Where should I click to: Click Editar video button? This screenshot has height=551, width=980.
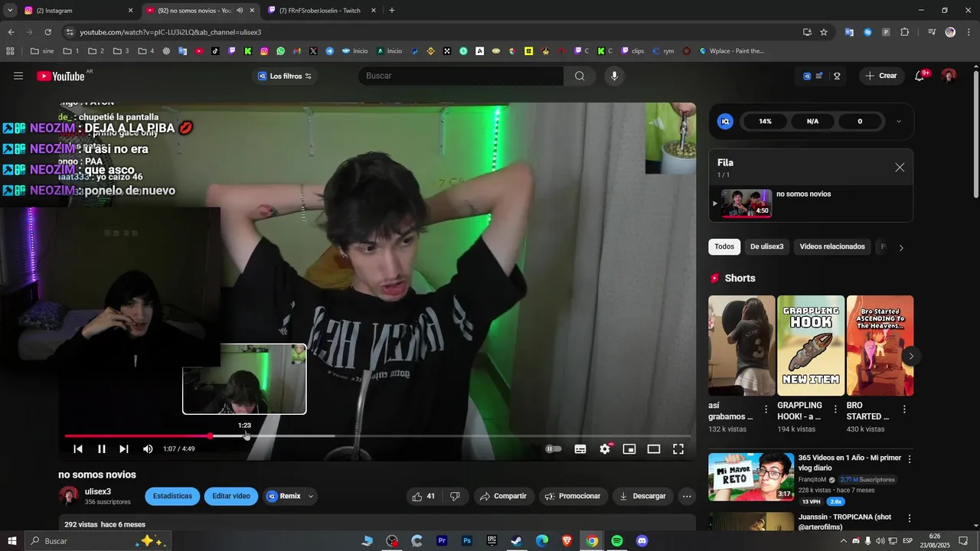[231, 496]
